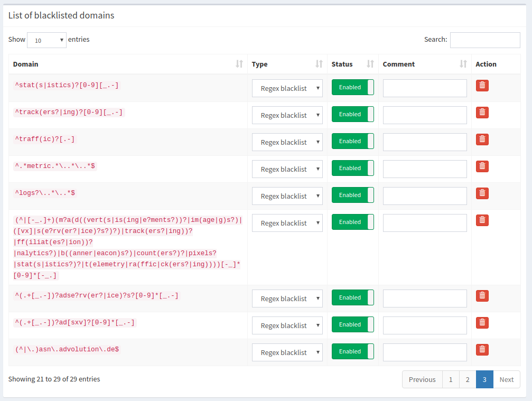Click the Next page button
Viewport: 532px width, 401px height.
(x=507, y=380)
